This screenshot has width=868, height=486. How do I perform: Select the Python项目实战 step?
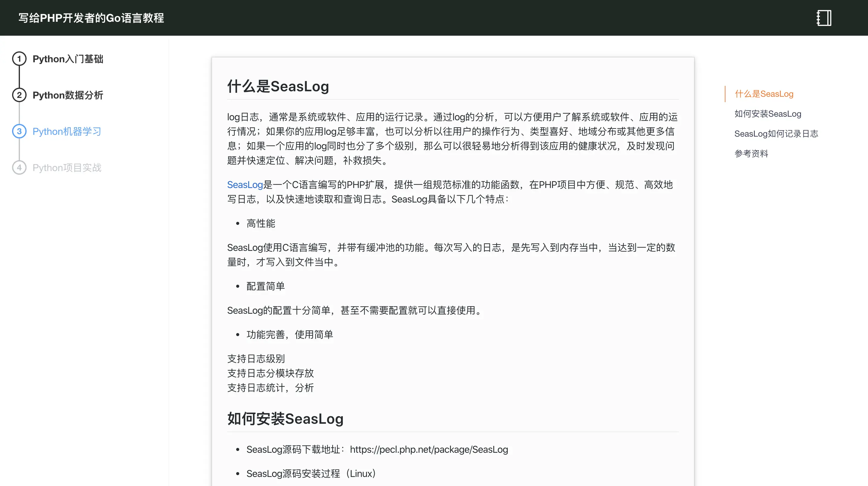point(67,168)
